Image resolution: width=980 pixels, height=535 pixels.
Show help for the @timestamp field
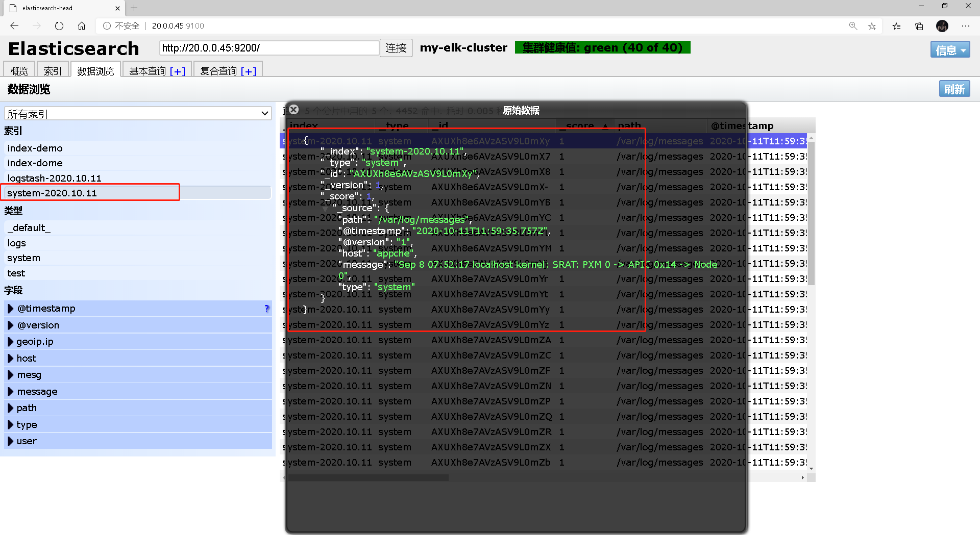coord(266,308)
